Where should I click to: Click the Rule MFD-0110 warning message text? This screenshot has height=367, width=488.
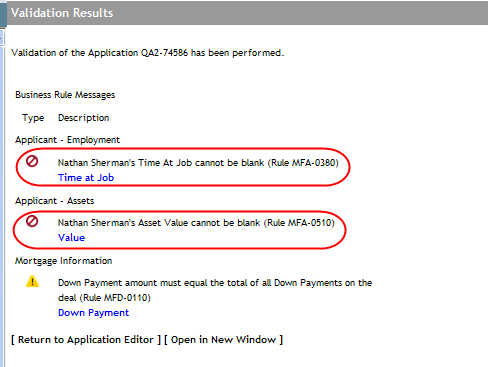pyautogui.click(x=215, y=290)
